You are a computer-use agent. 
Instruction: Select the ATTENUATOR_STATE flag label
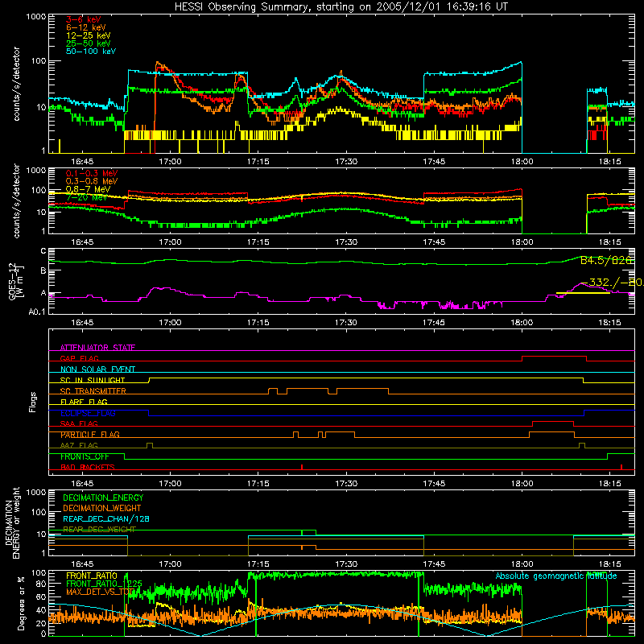(x=97, y=348)
